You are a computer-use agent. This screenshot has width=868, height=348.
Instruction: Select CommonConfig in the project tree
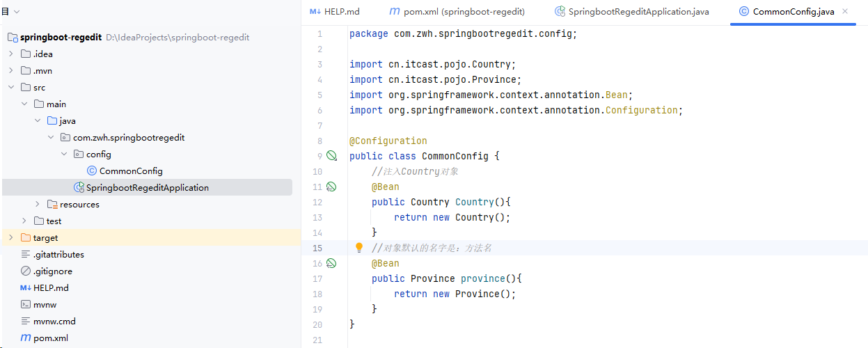[x=131, y=171]
